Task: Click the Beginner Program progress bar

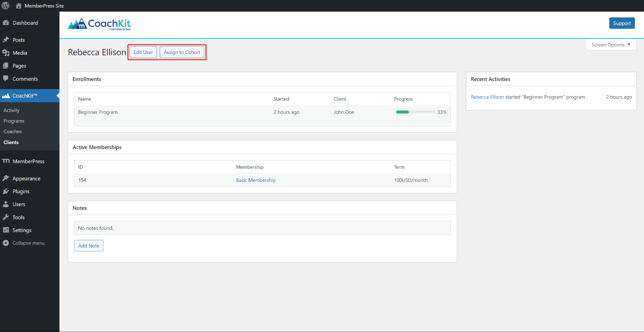Action: click(414, 112)
